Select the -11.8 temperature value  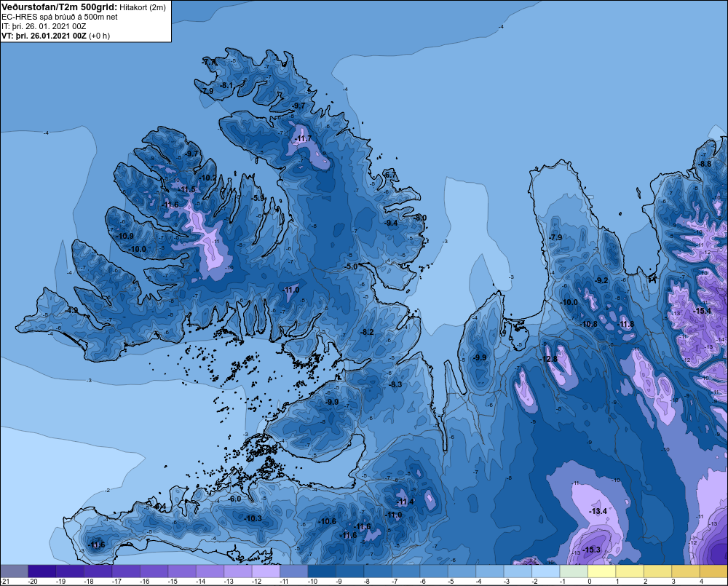pyautogui.click(x=626, y=324)
